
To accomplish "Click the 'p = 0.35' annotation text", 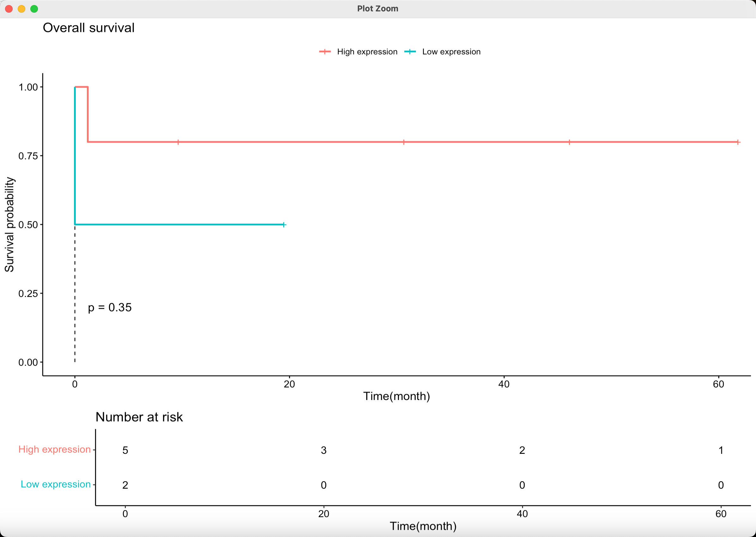I will (110, 307).
